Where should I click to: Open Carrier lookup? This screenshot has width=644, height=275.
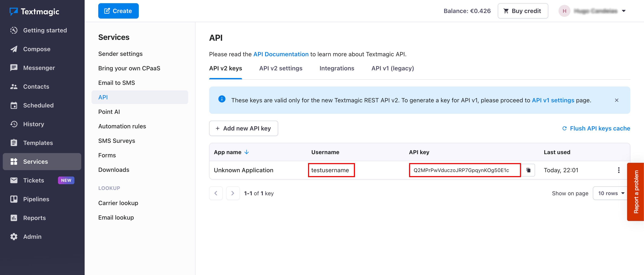[x=140, y=203]
